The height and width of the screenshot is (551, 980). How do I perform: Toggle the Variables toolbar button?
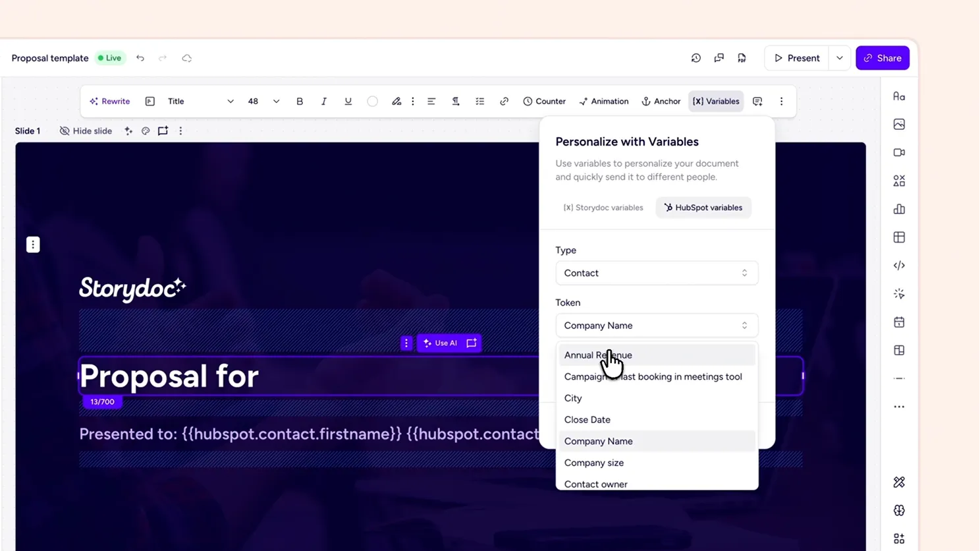coord(716,101)
